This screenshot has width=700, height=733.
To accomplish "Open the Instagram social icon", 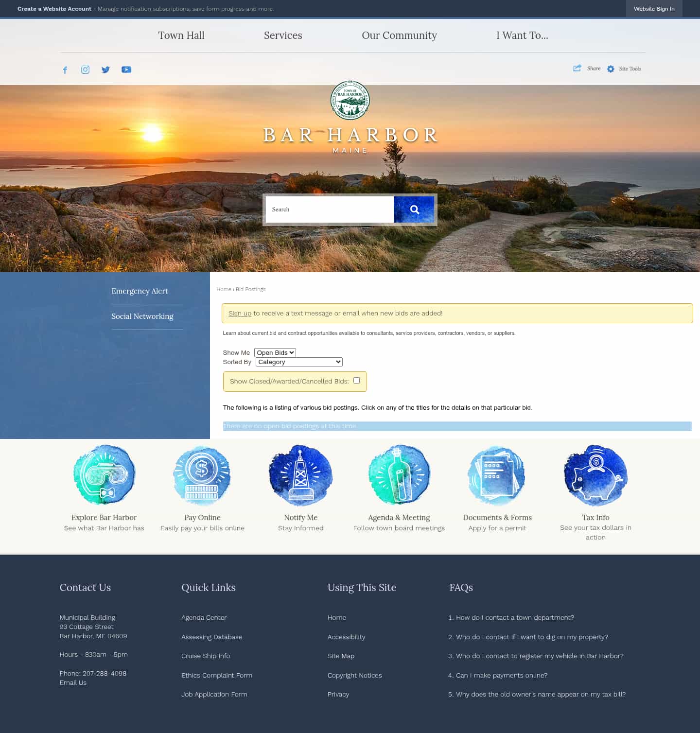I will 85,70.
